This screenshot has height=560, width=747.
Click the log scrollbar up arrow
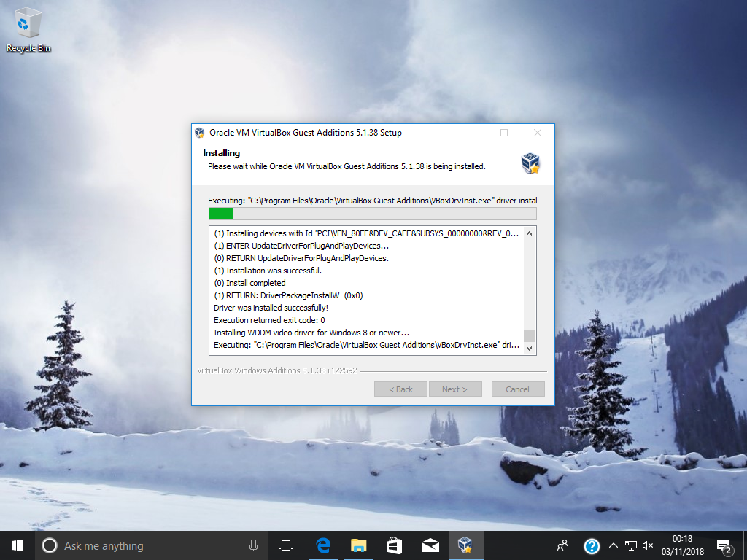click(530, 233)
